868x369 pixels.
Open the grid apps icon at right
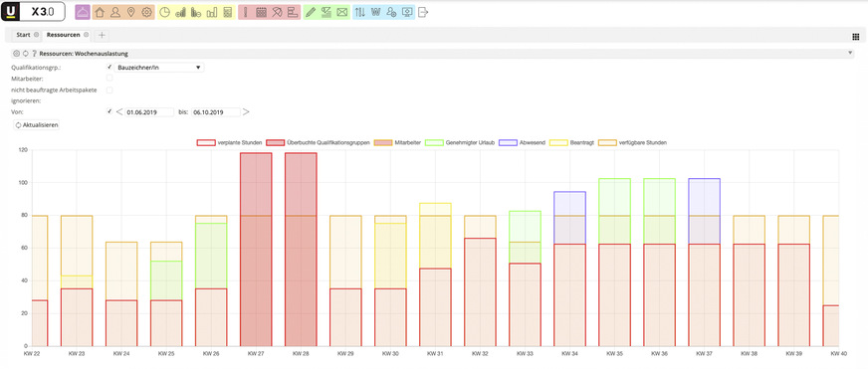[856, 36]
